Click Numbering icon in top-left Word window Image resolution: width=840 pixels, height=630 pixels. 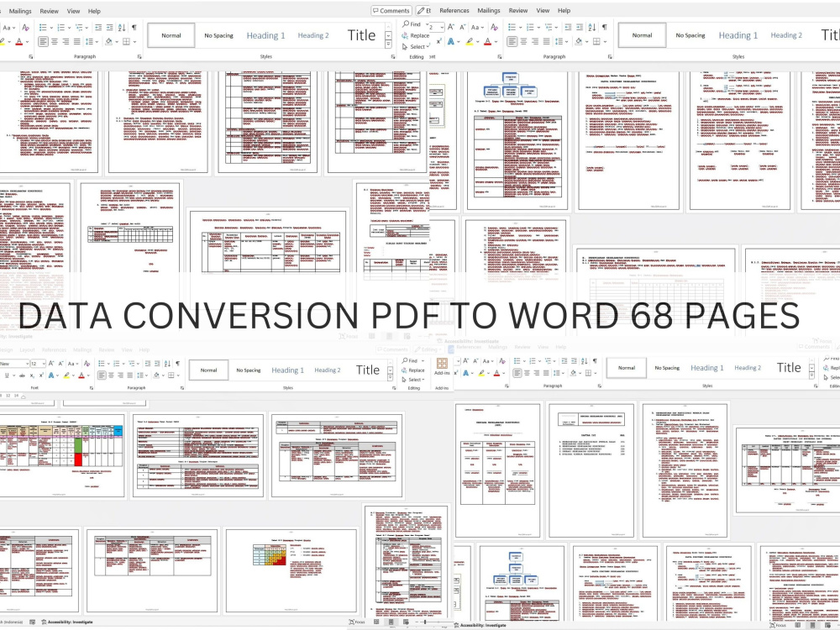coord(63,28)
